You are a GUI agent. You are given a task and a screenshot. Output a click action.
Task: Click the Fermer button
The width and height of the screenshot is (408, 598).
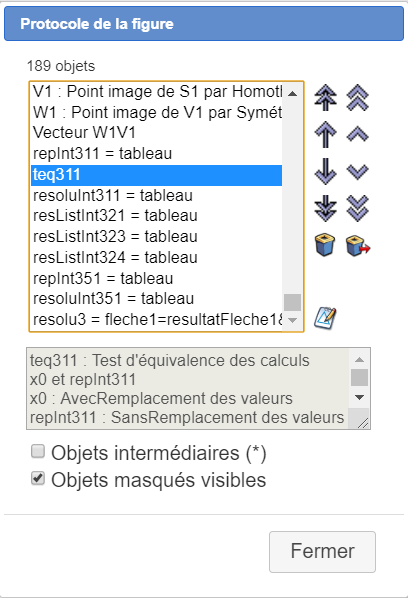(x=322, y=551)
